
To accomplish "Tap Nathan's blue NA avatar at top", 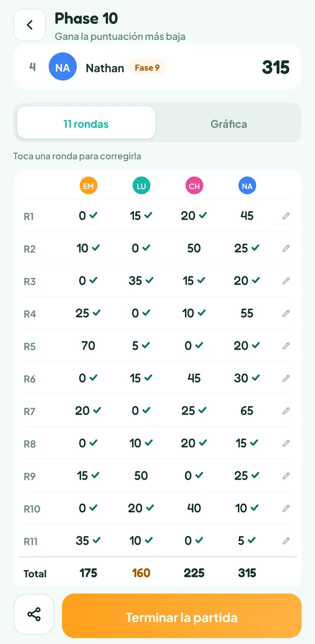I will pyautogui.click(x=62, y=67).
